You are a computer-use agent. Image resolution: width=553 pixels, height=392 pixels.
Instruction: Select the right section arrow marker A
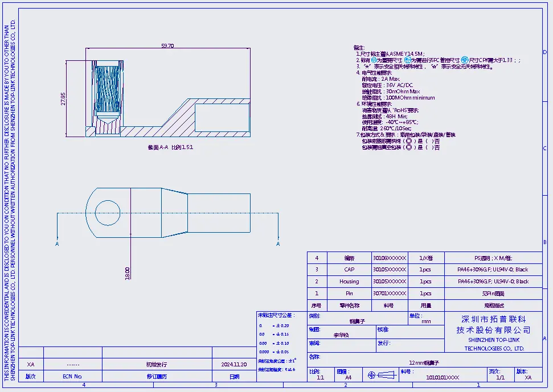point(278,244)
